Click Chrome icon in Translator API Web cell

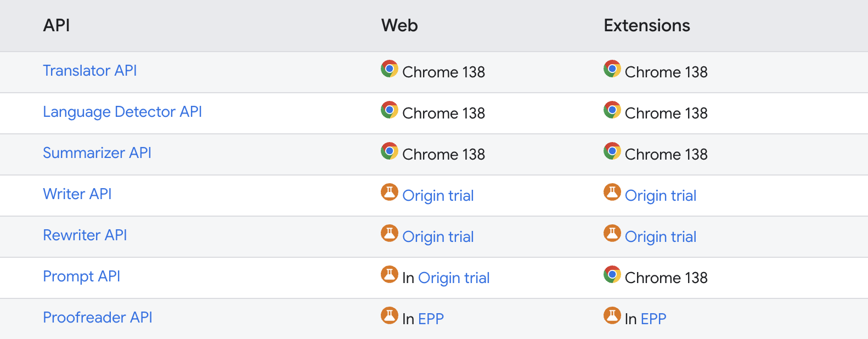point(390,69)
